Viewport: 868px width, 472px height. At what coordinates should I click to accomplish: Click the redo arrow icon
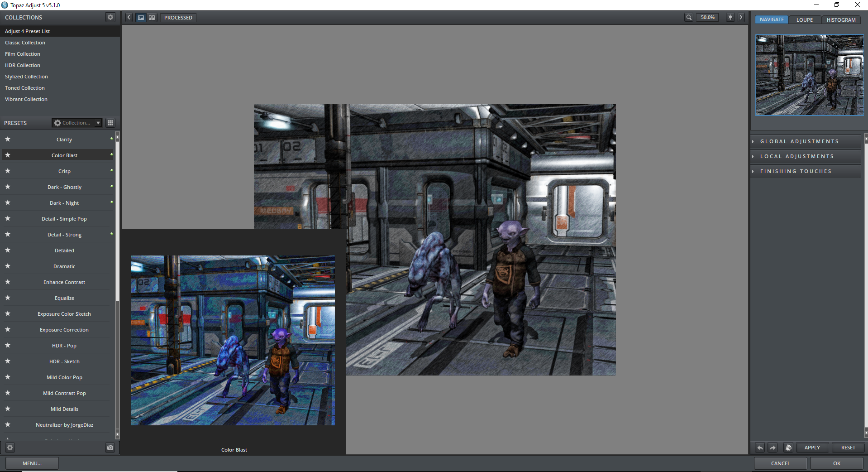click(773, 448)
